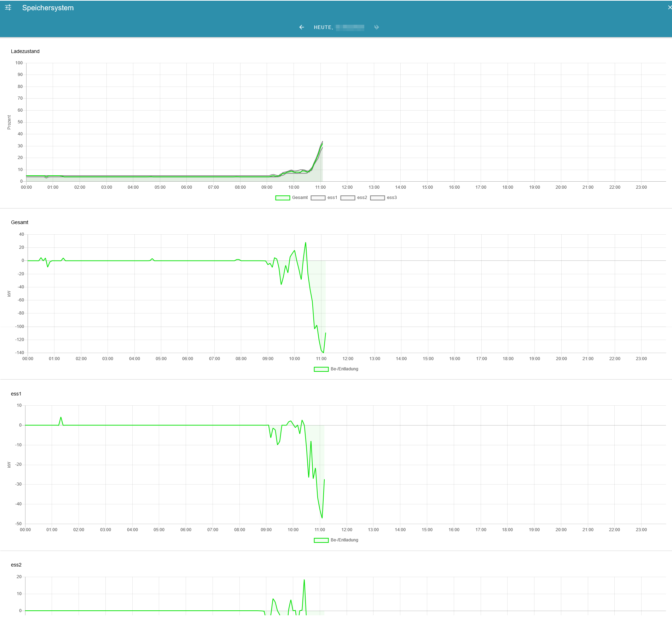Click the HEUTE date label
Image resolution: width=672 pixels, height=622 pixels.
coord(339,27)
